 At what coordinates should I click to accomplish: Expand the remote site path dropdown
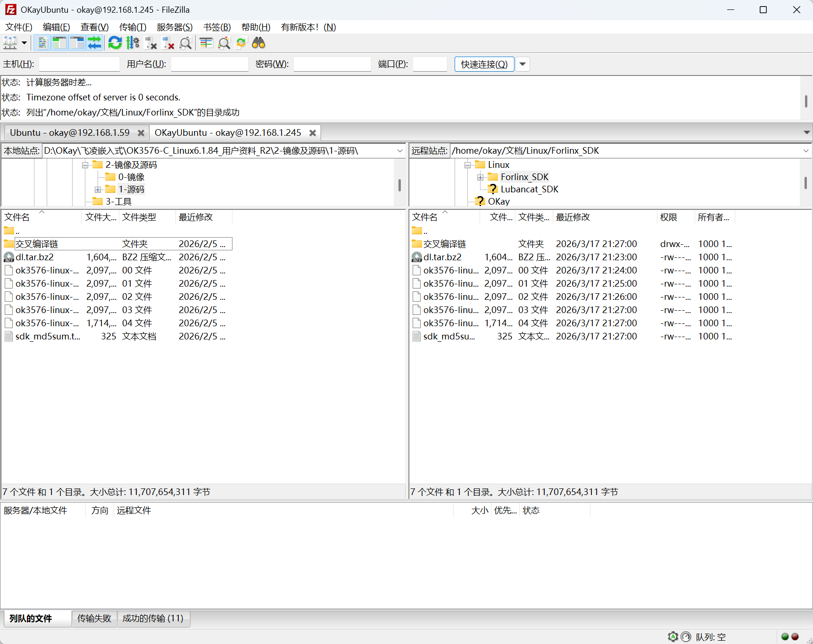[806, 151]
